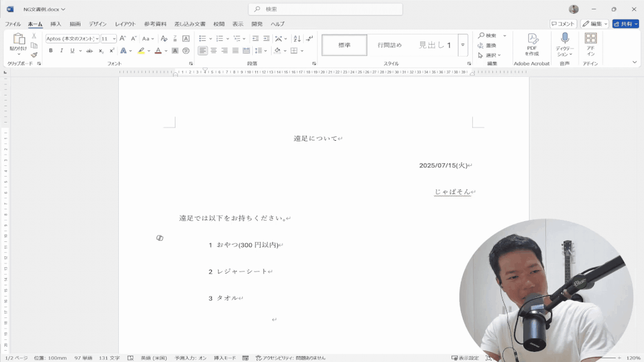Image resolution: width=644 pixels, height=362 pixels.
Task: Click the enclosed character icon
Action: [186, 51]
